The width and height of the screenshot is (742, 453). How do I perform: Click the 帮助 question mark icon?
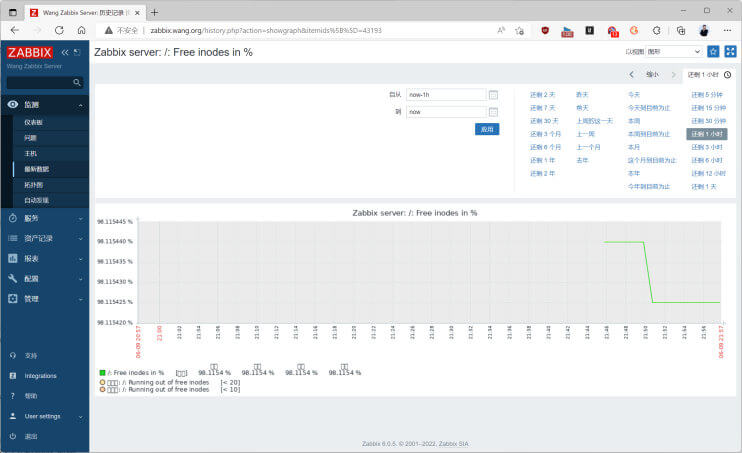[13, 396]
